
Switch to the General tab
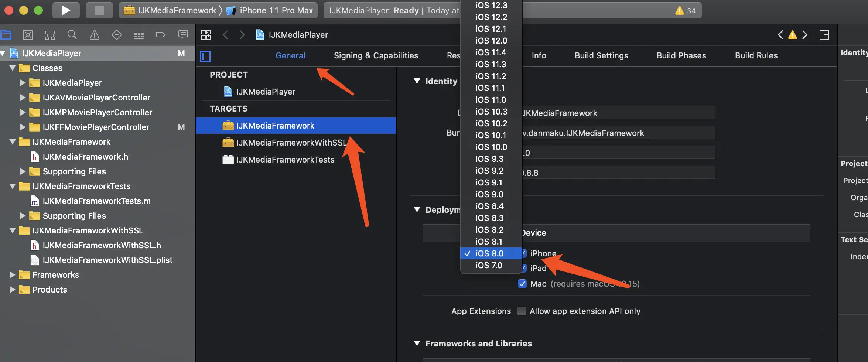click(x=290, y=55)
